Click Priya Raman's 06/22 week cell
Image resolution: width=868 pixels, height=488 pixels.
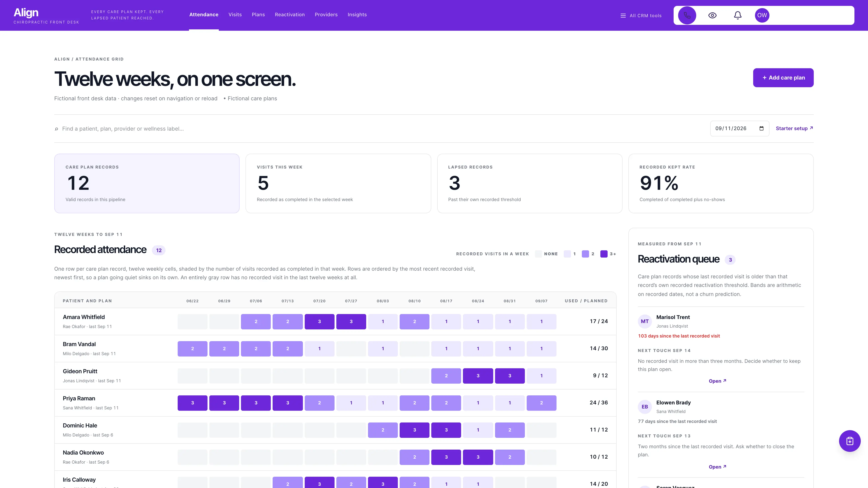(192, 403)
